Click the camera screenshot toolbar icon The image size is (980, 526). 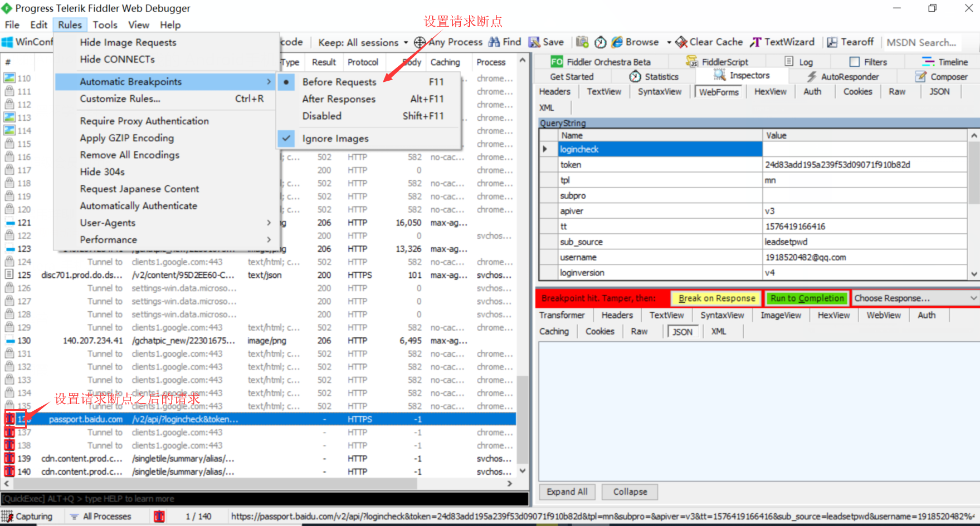(x=582, y=42)
